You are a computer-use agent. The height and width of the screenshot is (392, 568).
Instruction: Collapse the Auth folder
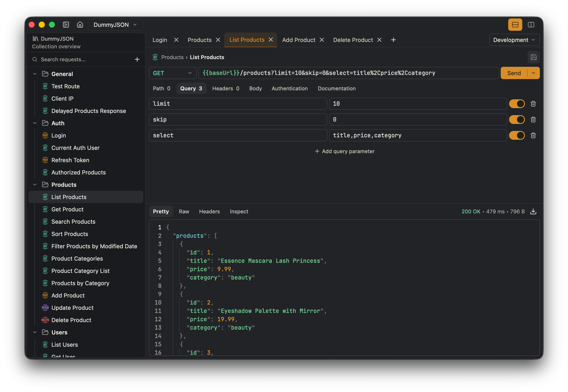click(x=35, y=123)
